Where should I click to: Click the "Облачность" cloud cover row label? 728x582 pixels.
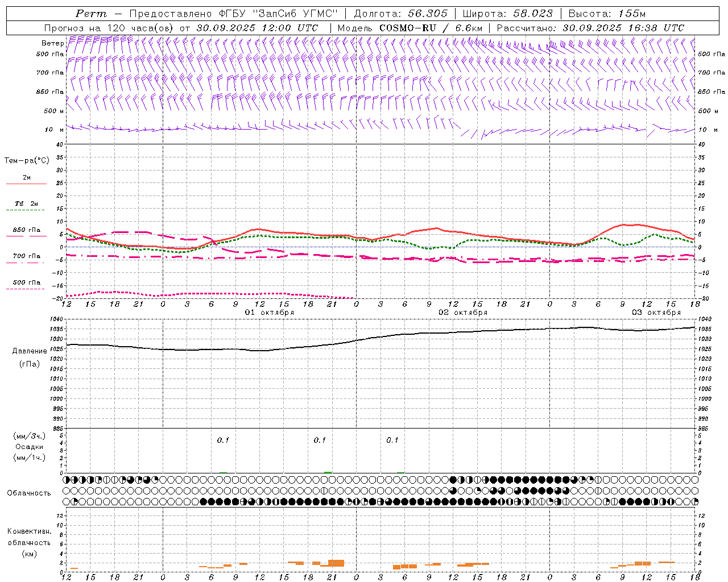pos(29,493)
